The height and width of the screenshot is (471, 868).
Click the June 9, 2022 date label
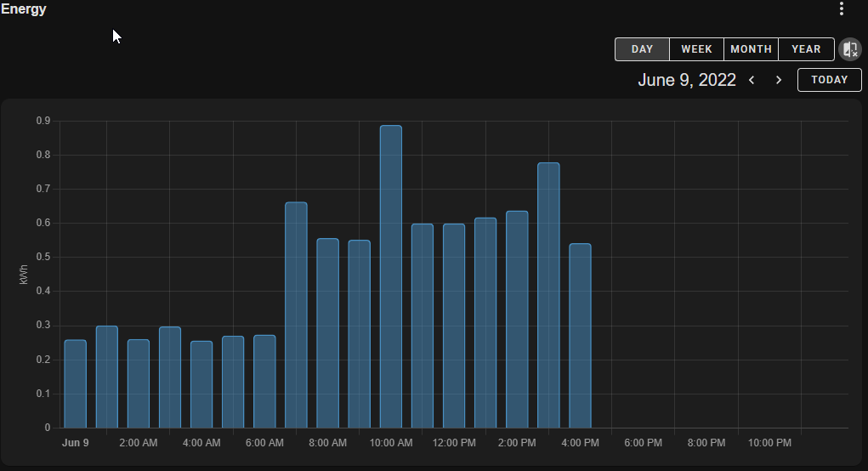coord(687,80)
